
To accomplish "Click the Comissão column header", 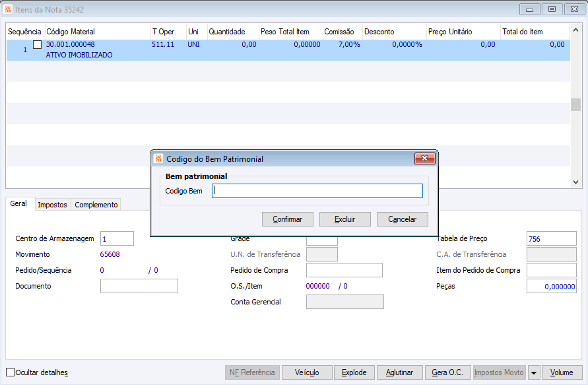I will pos(343,32).
